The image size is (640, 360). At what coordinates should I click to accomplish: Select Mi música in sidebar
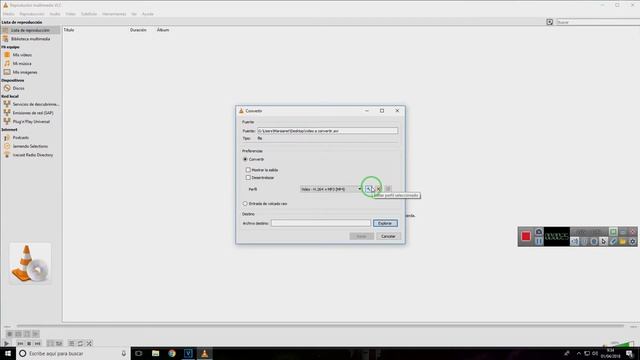[22, 64]
